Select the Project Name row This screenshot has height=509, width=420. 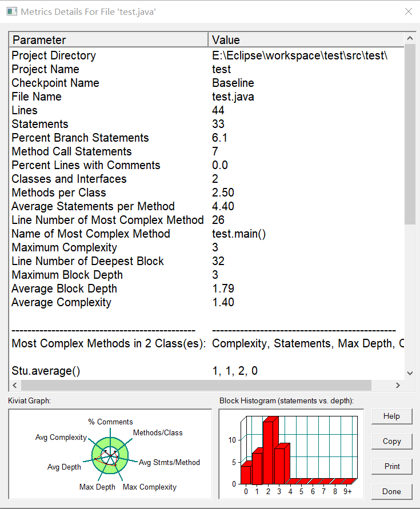pos(207,69)
